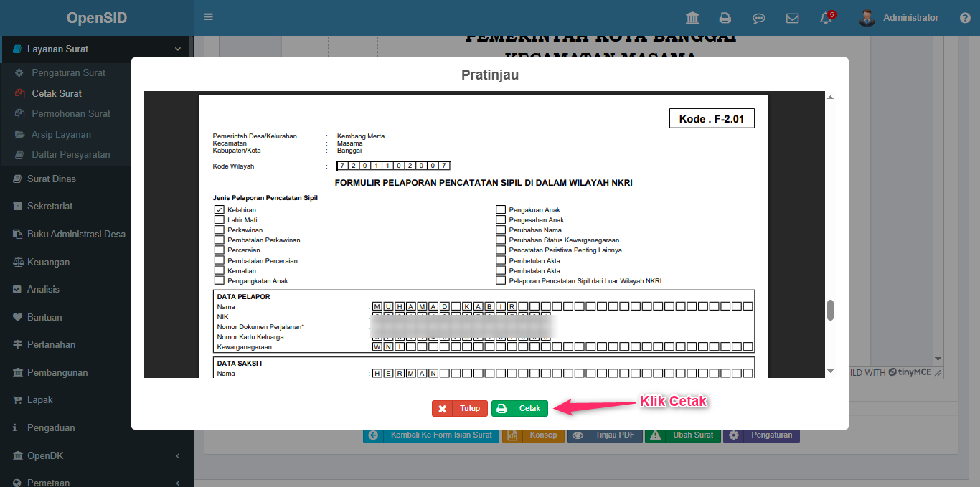Open the notification bell with badge
Screen dimensions: 980x487
826,18
